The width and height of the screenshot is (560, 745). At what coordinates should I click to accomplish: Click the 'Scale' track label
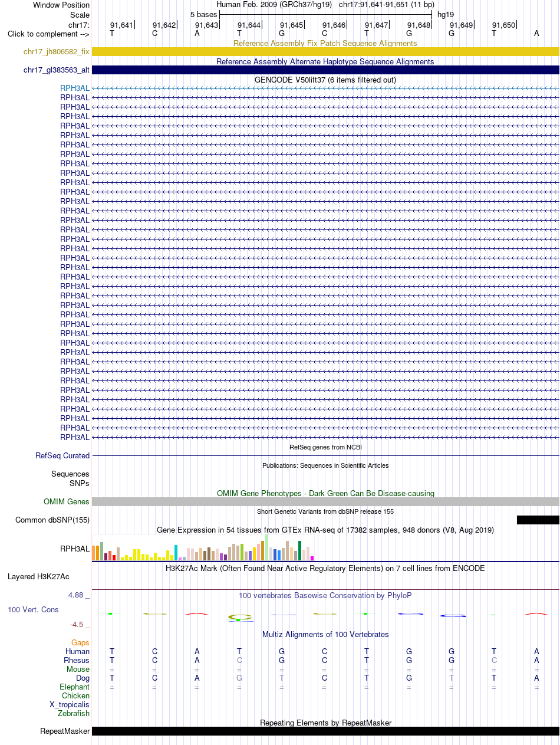(x=80, y=15)
